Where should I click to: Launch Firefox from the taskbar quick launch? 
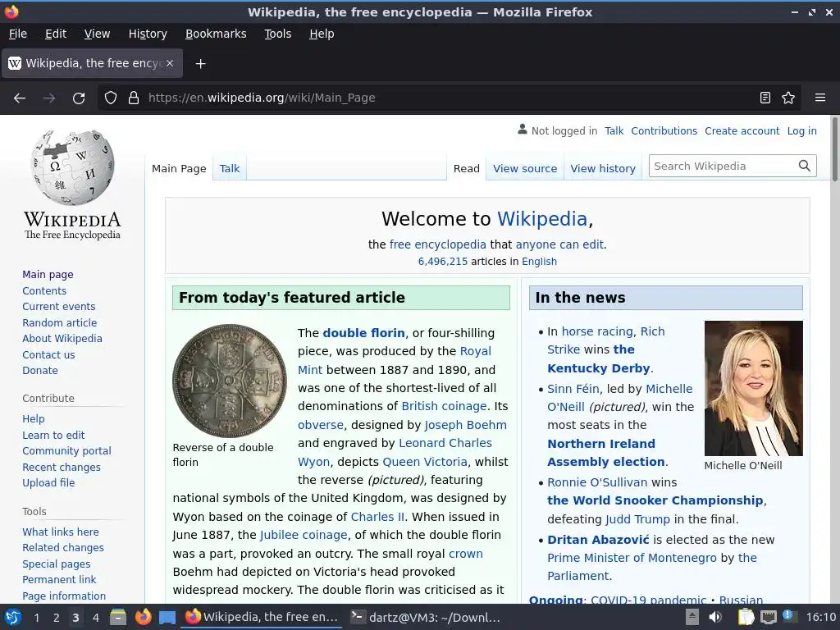(x=143, y=617)
